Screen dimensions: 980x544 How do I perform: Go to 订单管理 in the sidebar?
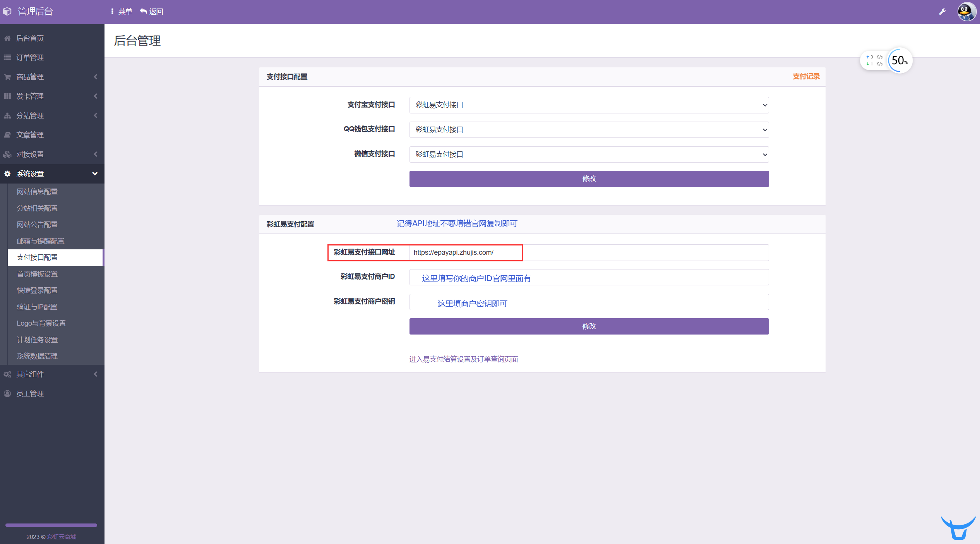52,57
